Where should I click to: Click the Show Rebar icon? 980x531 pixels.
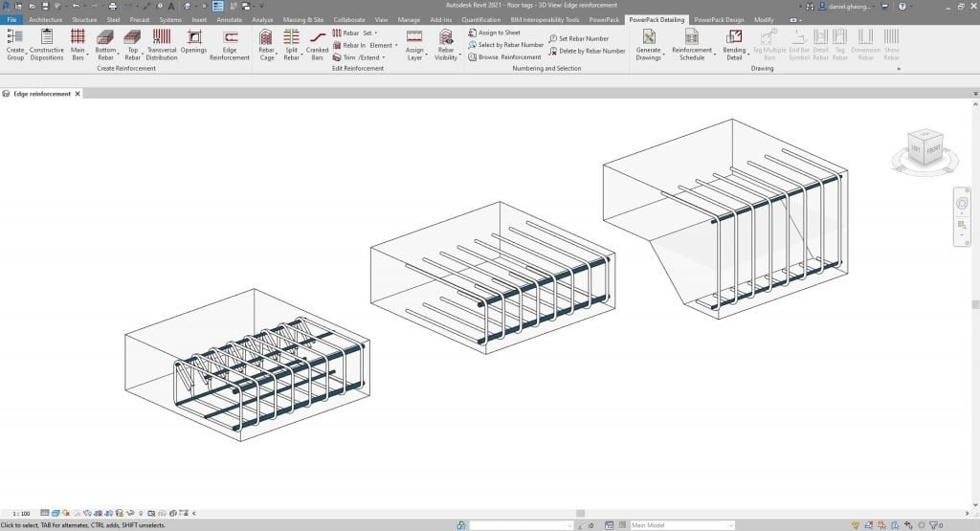click(891, 37)
